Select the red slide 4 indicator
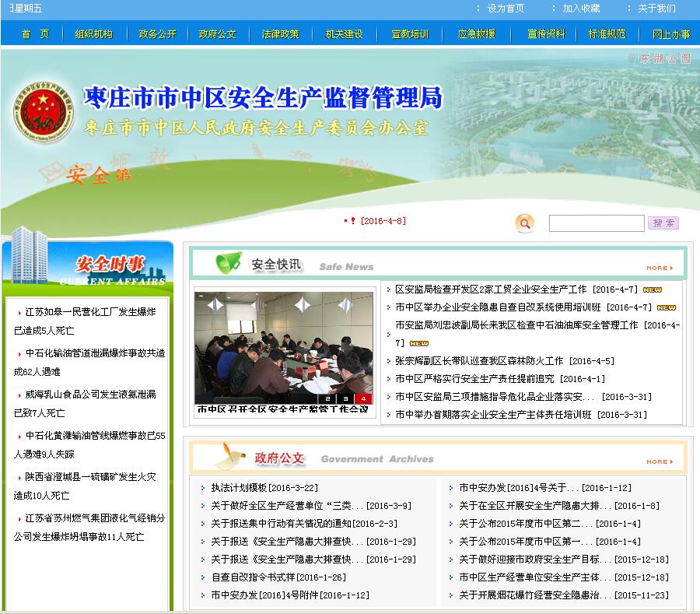700x614 pixels. click(363, 398)
